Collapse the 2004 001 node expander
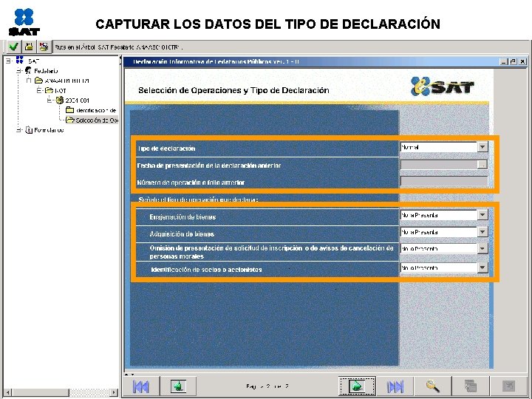Image resolution: width=532 pixels, height=399 pixels. (x=50, y=100)
